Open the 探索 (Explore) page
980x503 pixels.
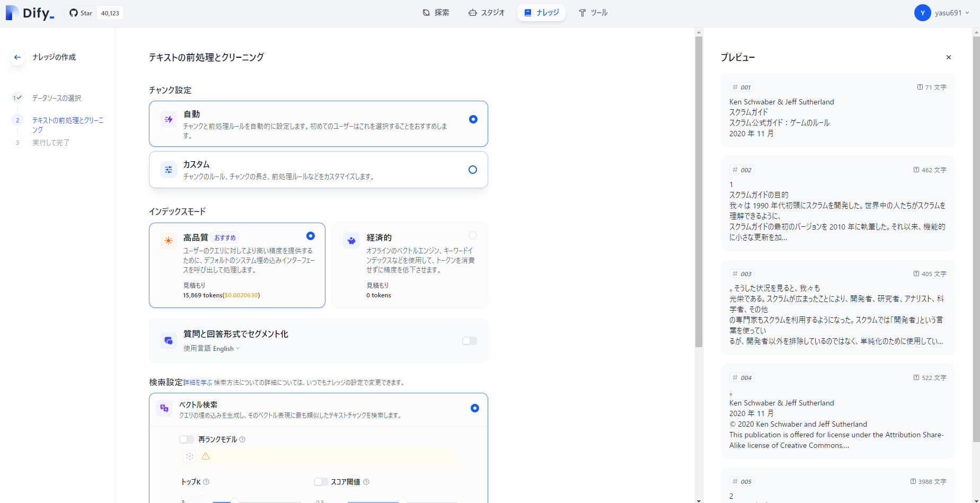436,13
